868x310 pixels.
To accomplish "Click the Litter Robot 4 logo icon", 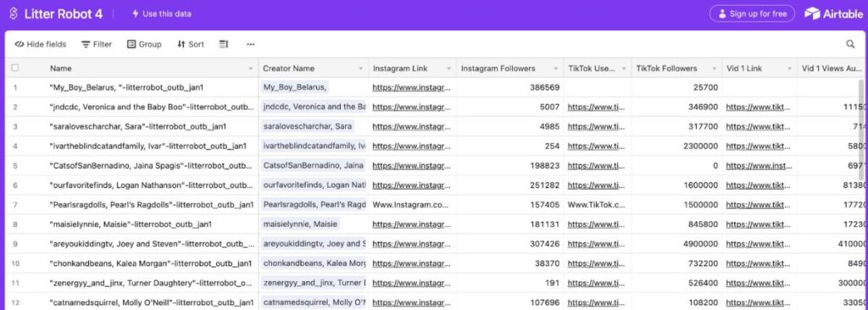I will (14, 14).
